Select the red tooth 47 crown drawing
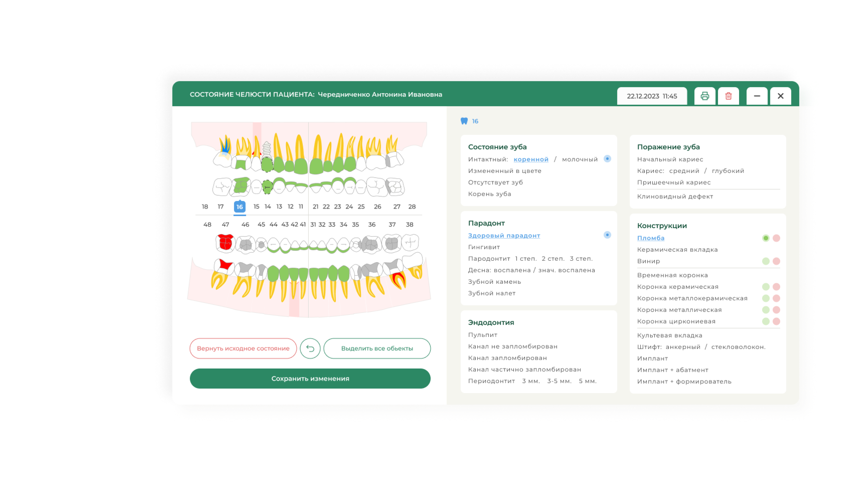The image size is (868, 485). pyautogui.click(x=225, y=242)
